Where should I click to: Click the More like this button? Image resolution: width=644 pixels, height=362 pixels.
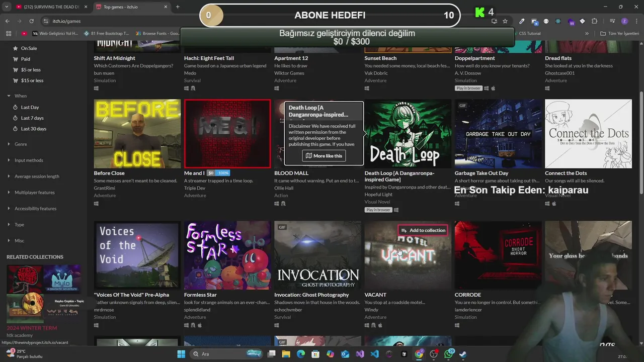pos(324,156)
